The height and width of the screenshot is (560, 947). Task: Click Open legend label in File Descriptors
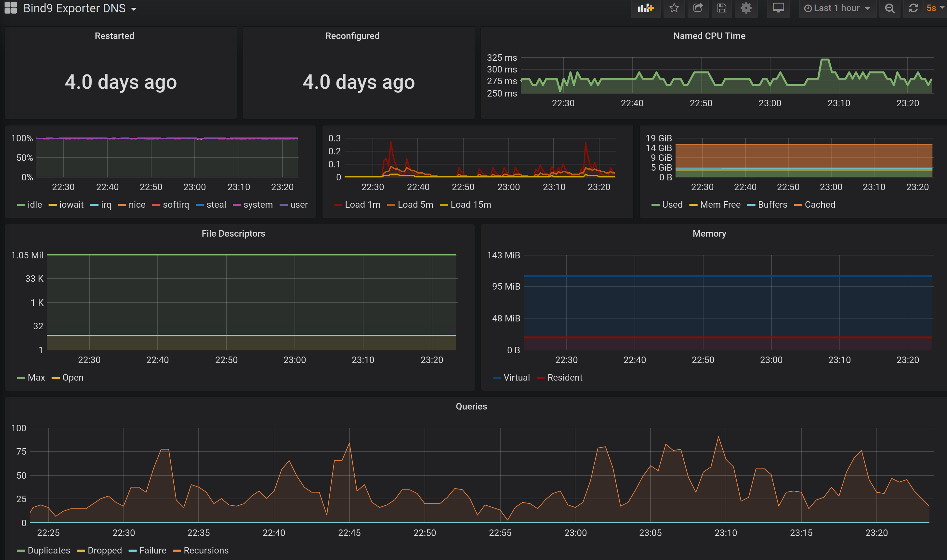[x=72, y=377]
